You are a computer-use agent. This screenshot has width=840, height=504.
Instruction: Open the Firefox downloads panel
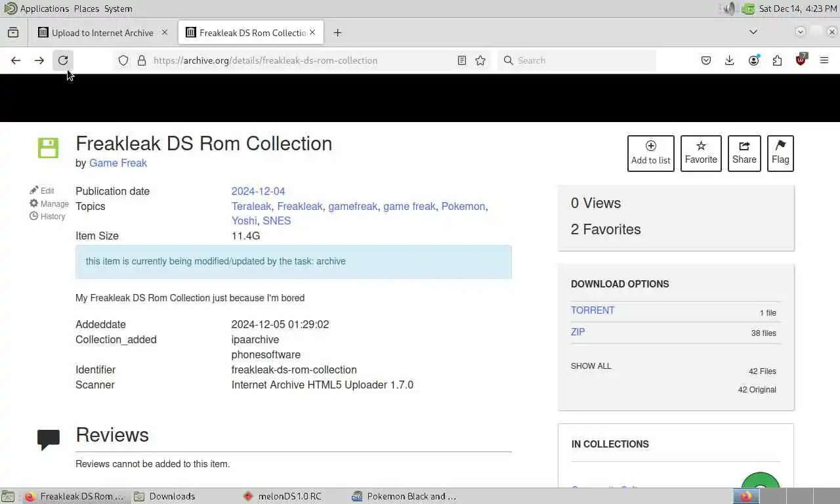(x=730, y=60)
